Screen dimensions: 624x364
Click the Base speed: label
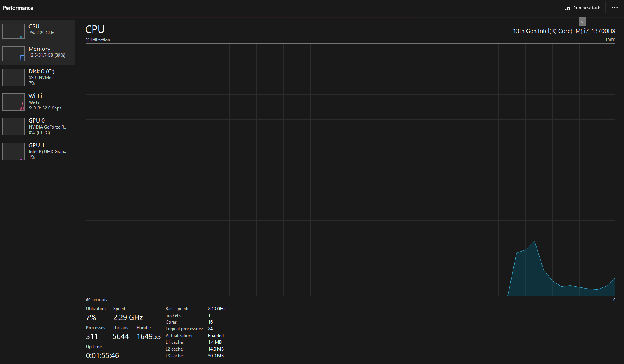177,309
